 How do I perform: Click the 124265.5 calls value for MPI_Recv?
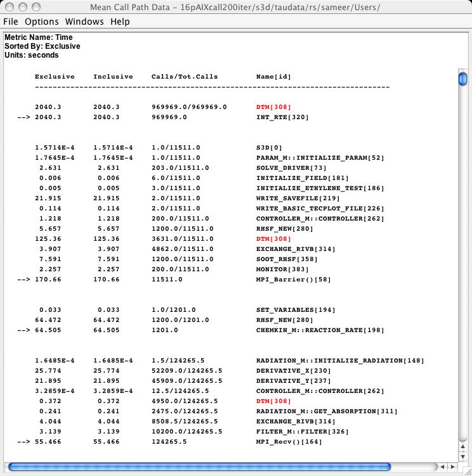[169, 442]
